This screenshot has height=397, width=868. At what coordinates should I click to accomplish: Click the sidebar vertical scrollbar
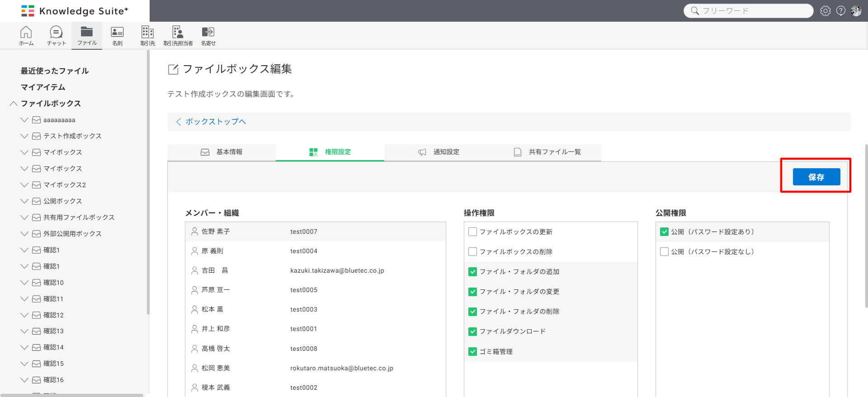[x=148, y=182]
